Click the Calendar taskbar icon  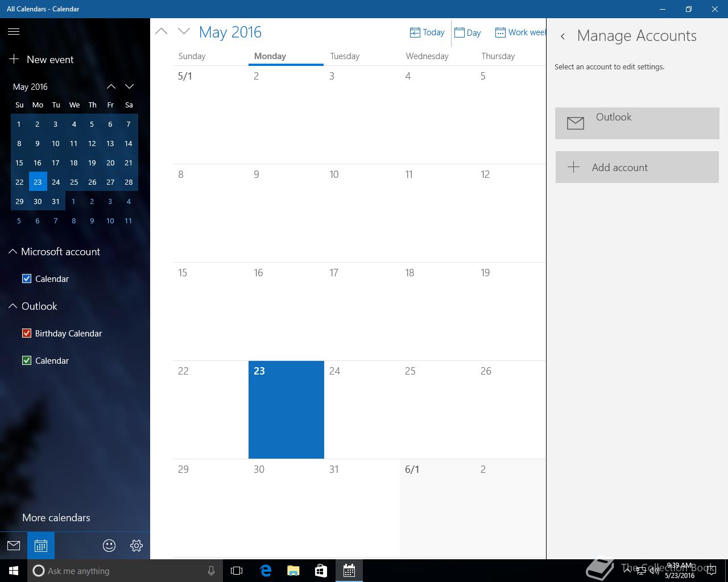pyautogui.click(x=349, y=571)
